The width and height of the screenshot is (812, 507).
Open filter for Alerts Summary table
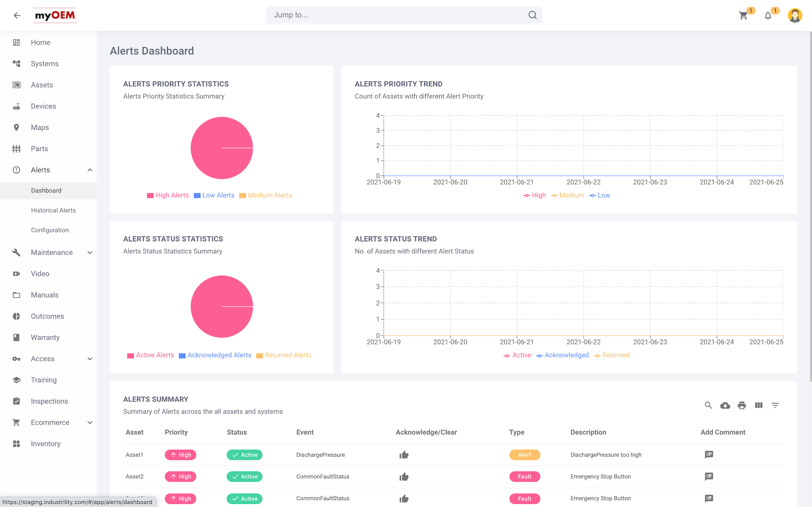tap(775, 405)
